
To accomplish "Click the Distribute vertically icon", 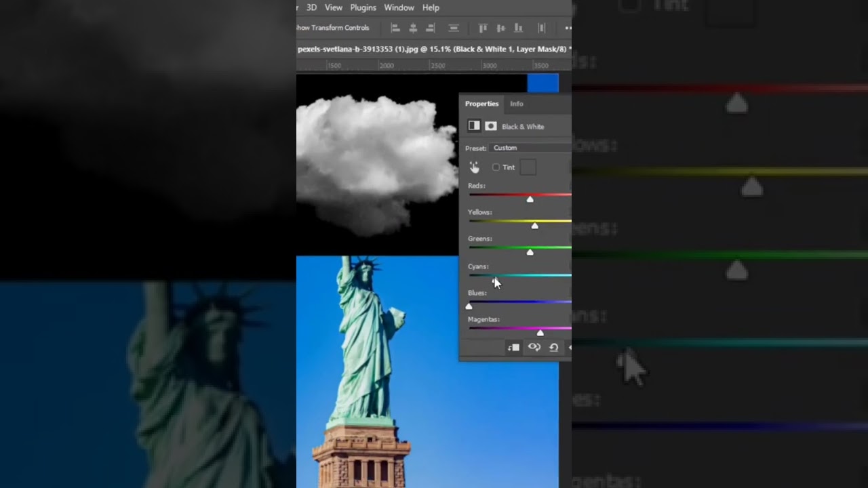I will (454, 28).
